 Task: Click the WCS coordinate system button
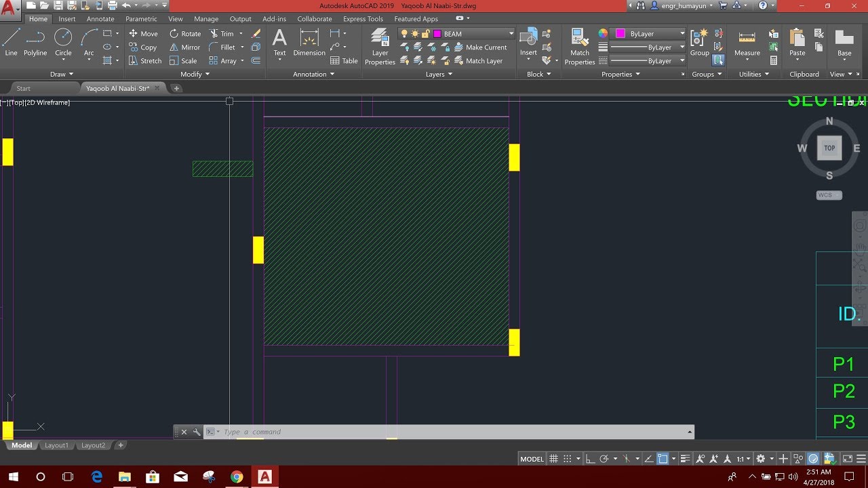(829, 195)
